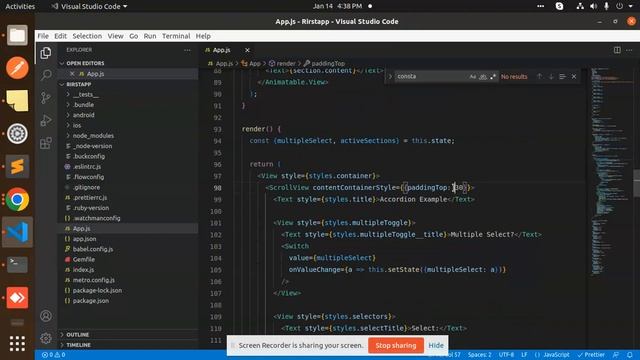This screenshot has width=640, height=360.
Task: Open the View menu
Action: click(116, 36)
